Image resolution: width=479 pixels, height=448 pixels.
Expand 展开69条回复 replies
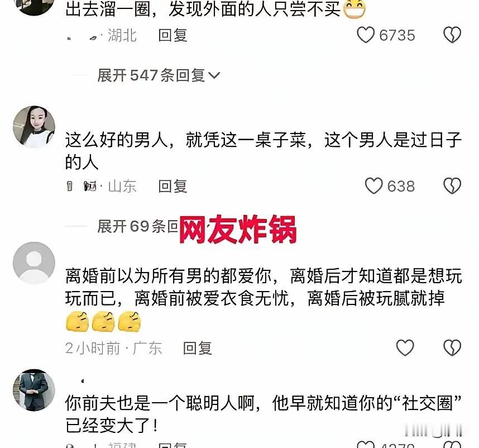click(x=137, y=226)
